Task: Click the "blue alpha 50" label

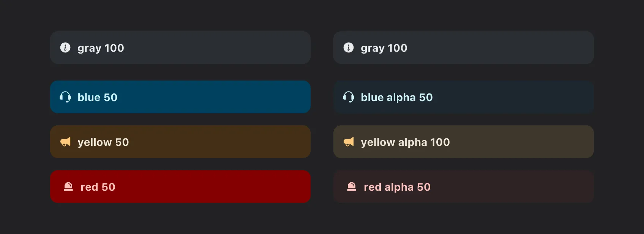Action: tap(397, 98)
